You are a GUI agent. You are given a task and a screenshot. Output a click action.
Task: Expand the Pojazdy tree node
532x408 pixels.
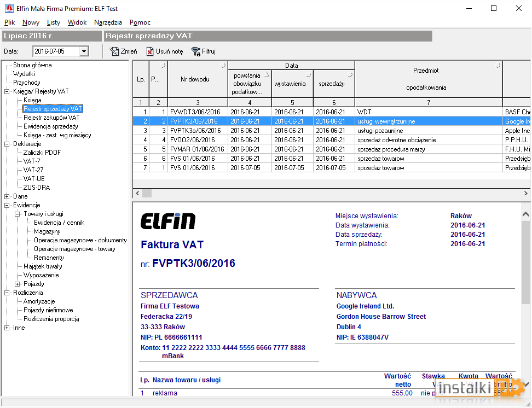point(18,284)
